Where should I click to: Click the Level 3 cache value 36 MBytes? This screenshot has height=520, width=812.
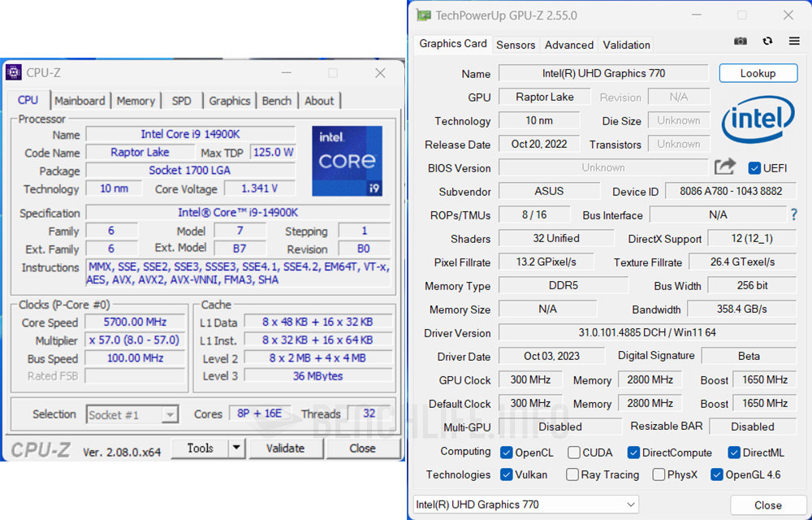pos(318,376)
